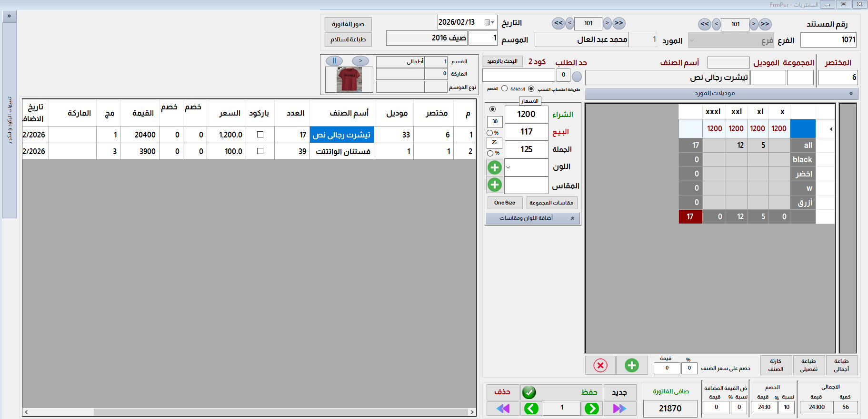Click the One Size button
The height and width of the screenshot is (419, 868).
point(505,203)
